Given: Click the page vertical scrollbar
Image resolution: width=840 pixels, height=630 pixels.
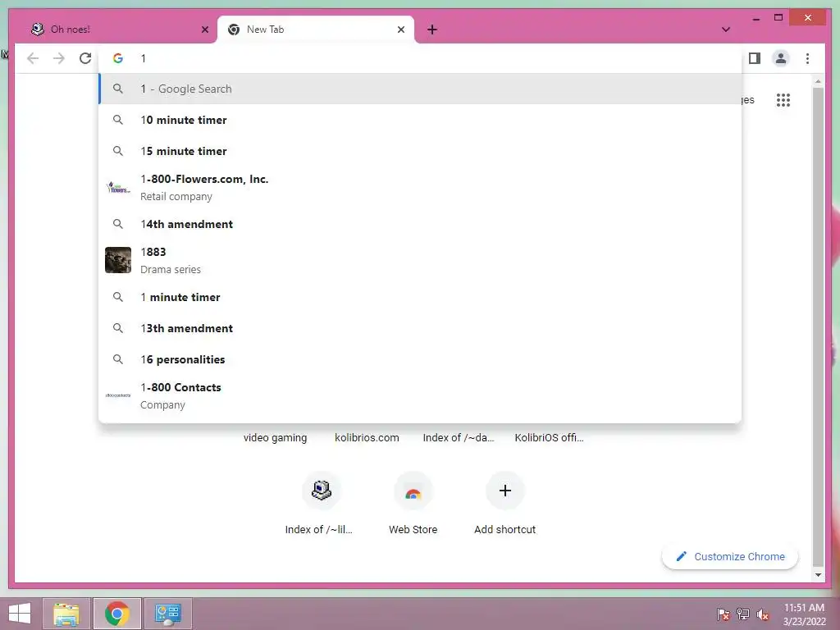Looking at the screenshot, I should pyautogui.click(x=818, y=326).
